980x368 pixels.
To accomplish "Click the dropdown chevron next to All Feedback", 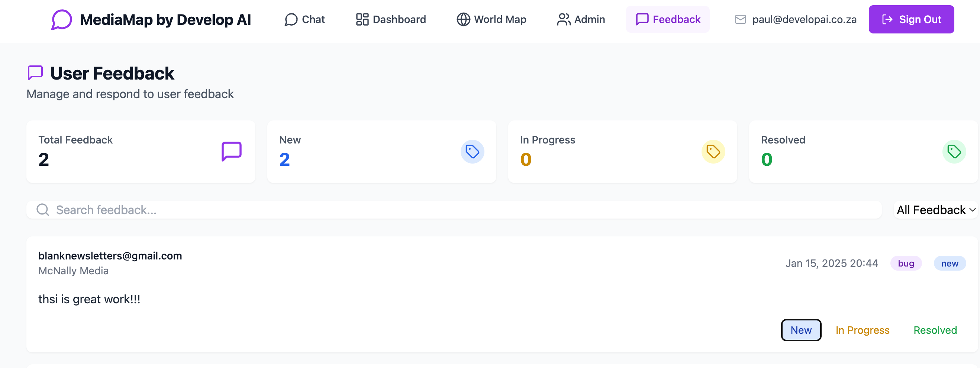I will coord(973,210).
